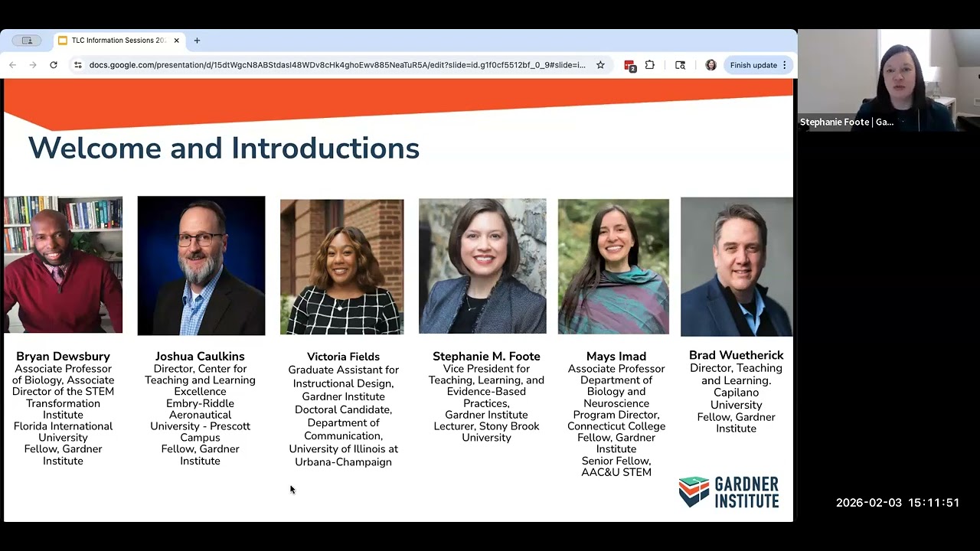Open the Chrome three-dot menu
The height and width of the screenshot is (551, 980).
[784, 65]
